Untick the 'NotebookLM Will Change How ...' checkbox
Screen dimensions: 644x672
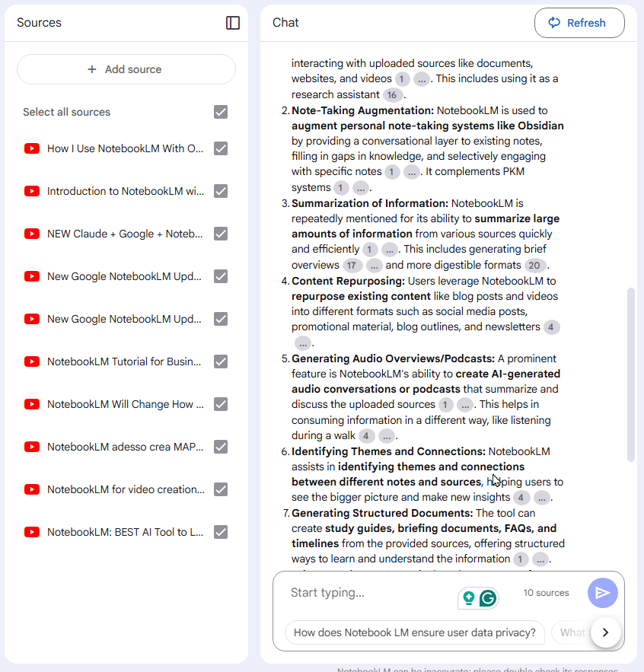[x=221, y=404]
